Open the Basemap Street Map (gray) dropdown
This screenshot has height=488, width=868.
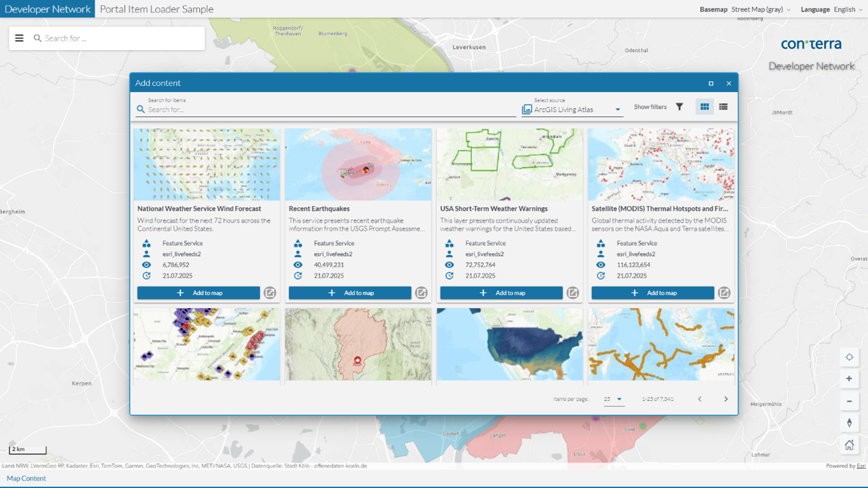[760, 9]
